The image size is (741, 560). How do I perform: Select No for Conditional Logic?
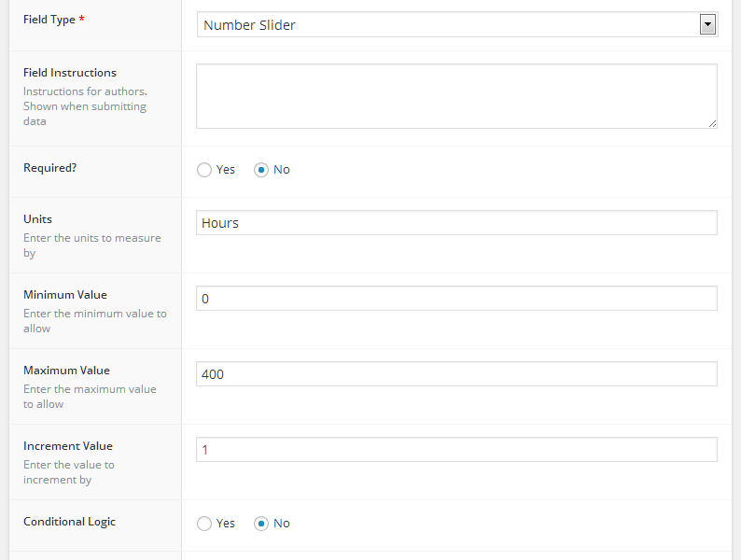pyautogui.click(x=261, y=524)
